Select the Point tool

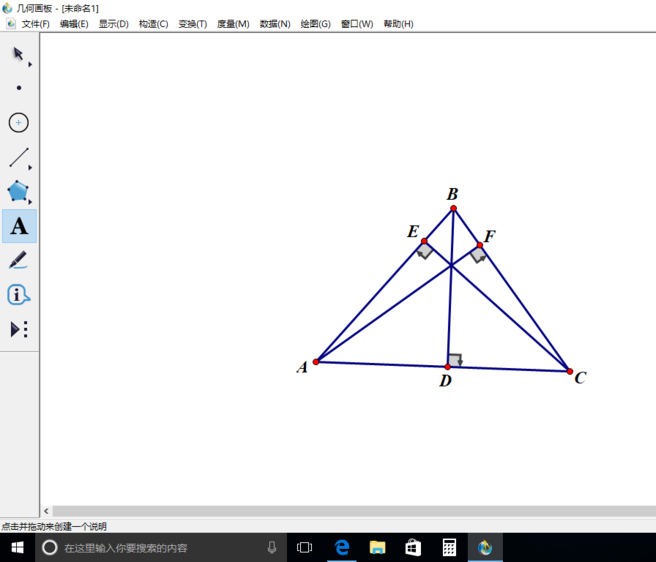click(x=19, y=88)
